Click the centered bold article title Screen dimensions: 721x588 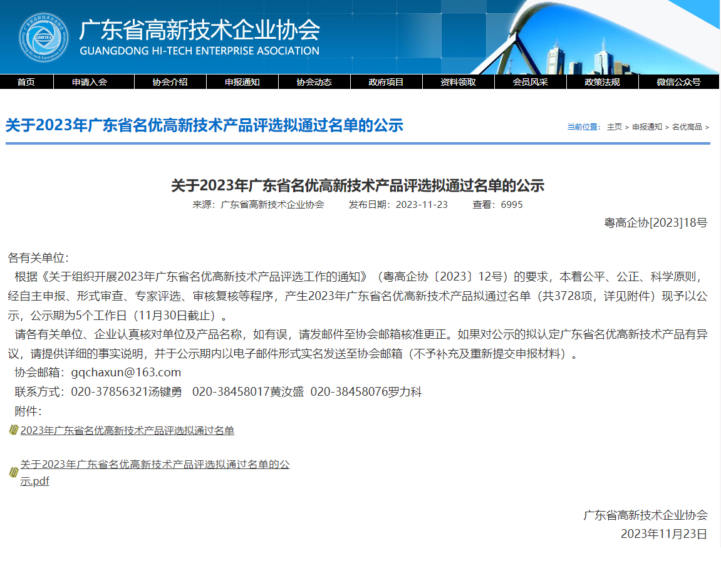click(358, 185)
